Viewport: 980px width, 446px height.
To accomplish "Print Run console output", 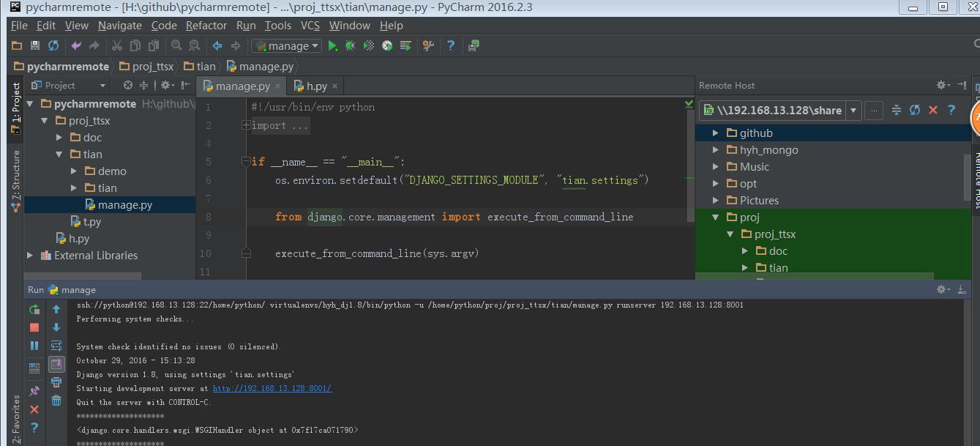I will pos(56,382).
